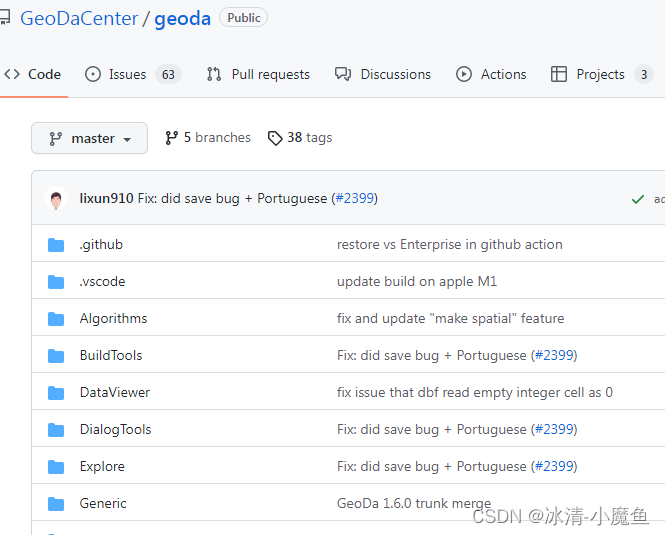
Task: Open DialogTools row commit message
Action: pyautogui.click(x=432, y=429)
